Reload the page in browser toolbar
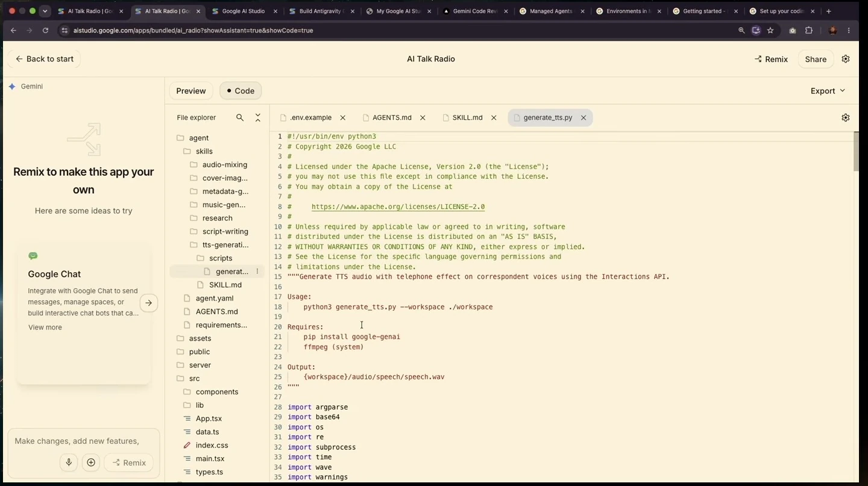This screenshot has width=868, height=486. [x=45, y=30]
